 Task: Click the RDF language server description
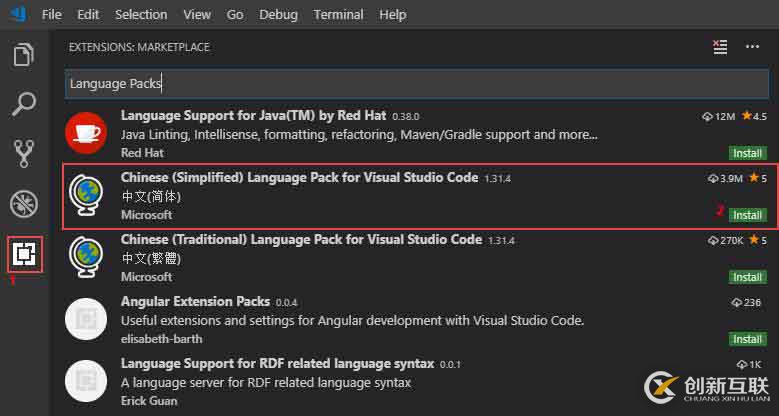[x=266, y=383]
